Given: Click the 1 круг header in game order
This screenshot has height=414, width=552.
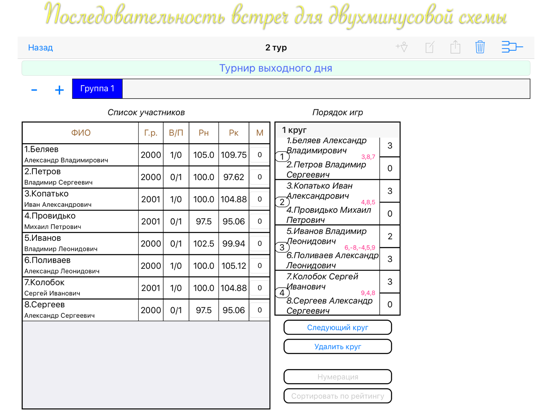Looking at the screenshot, I should tap(337, 130).
